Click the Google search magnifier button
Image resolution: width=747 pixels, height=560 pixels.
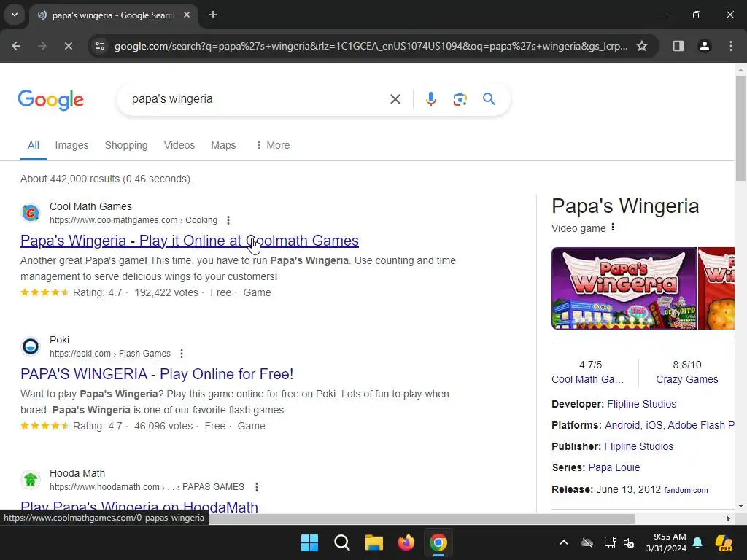489,99
